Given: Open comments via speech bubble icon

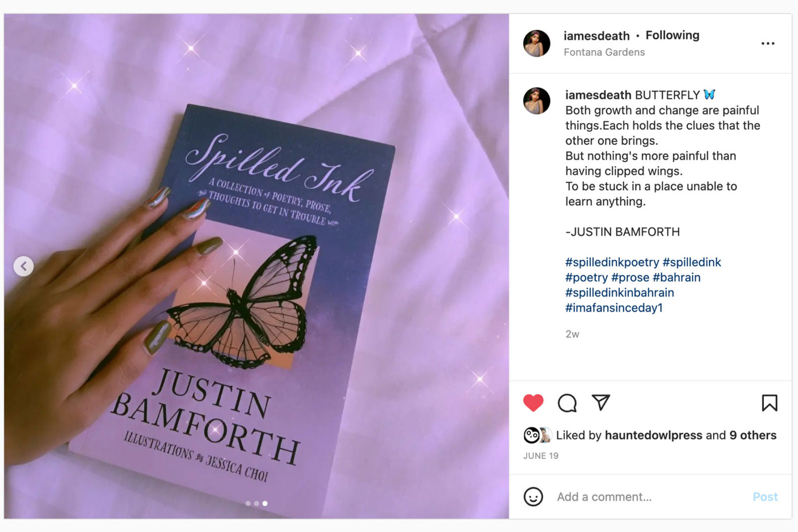Looking at the screenshot, I should pos(567,403).
